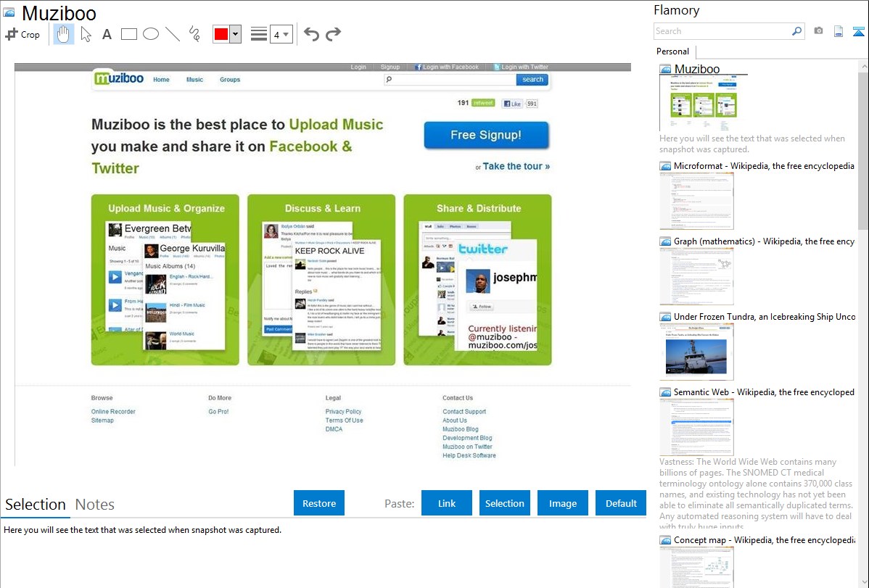Redo the last undone action
This screenshot has width=869, height=588.
[x=333, y=34]
